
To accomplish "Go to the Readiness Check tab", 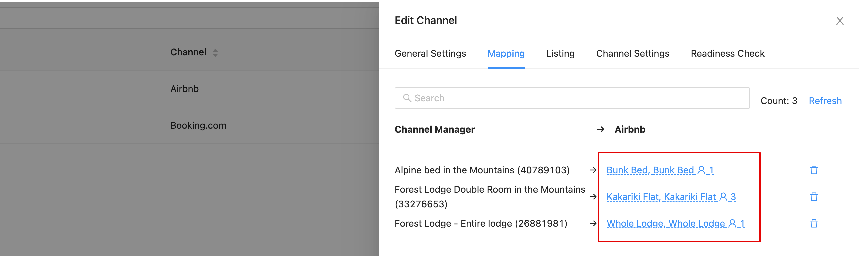I will coord(727,54).
